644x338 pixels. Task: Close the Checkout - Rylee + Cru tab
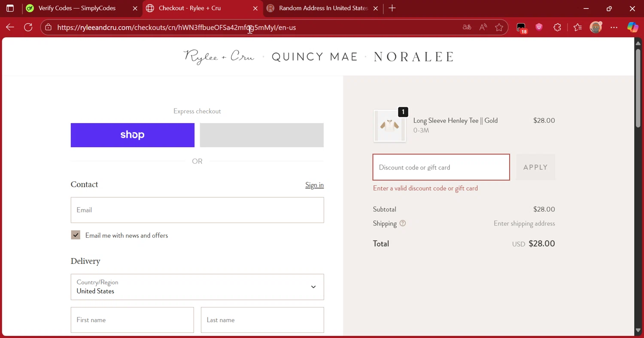click(255, 8)
